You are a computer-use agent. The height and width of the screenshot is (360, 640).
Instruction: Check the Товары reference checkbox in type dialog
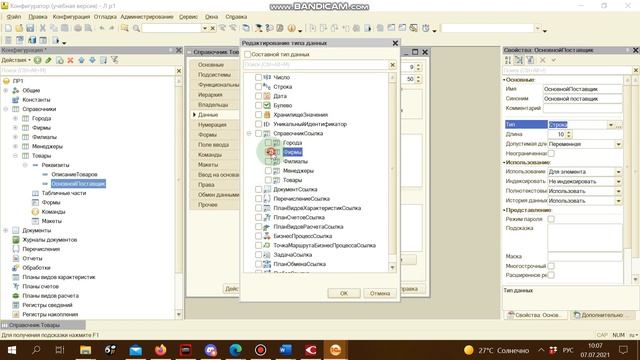pyautogui.click(x=268, y=180)
